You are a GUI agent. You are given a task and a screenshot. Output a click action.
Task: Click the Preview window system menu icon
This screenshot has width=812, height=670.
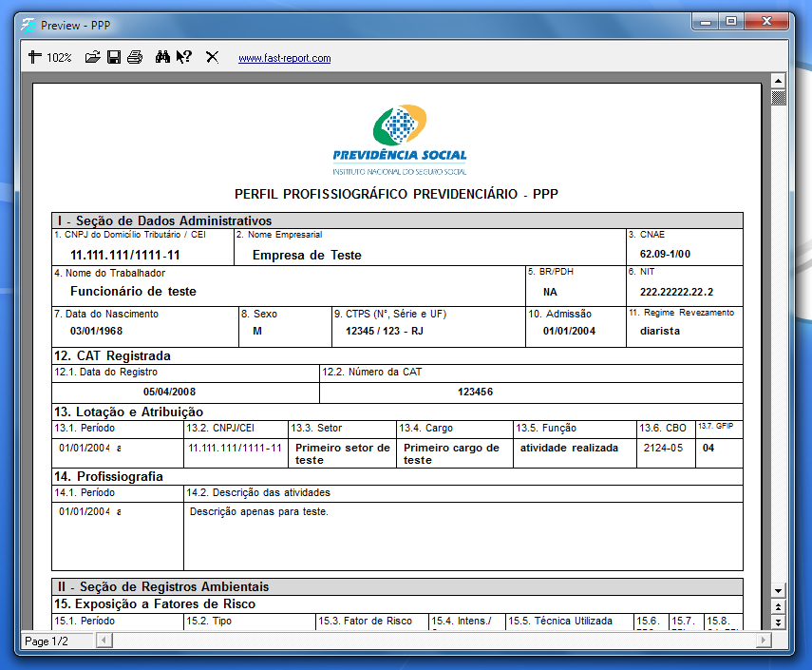click(29, 25)
